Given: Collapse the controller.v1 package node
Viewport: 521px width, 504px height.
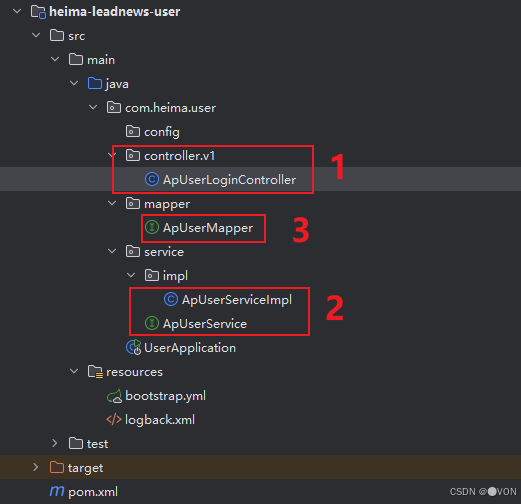Looking at the screenshot, I should pos(113,155).
